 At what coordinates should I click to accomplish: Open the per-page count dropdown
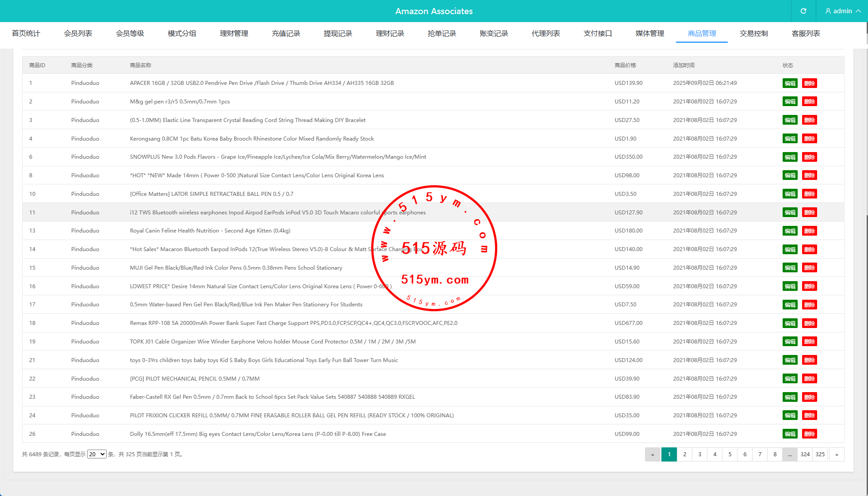pos(96,454)
